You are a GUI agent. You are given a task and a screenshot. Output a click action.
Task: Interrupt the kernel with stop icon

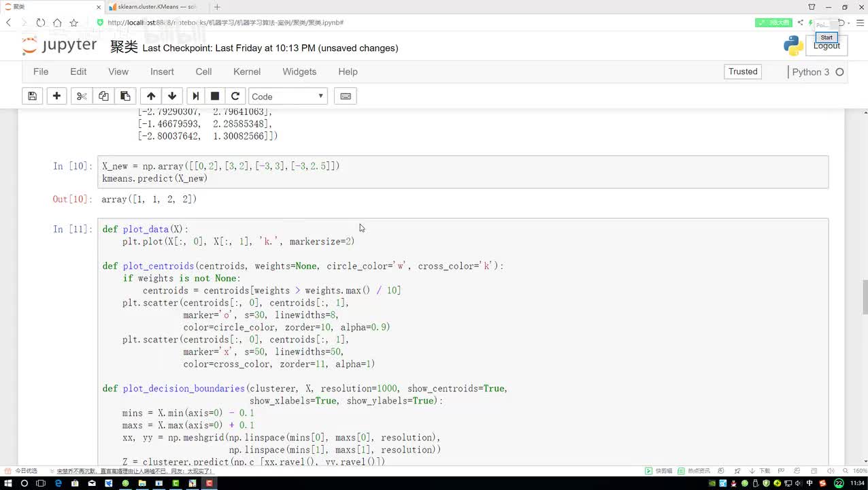pos(215,96)
